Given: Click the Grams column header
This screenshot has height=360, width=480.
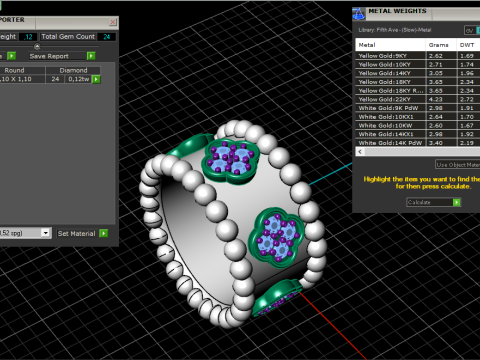Looking at the screenshot, I should [x=441, y=45].
